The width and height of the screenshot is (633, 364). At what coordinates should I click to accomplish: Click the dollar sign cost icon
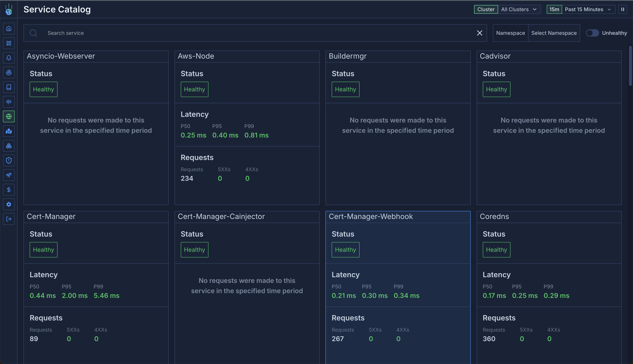(9, 190)
